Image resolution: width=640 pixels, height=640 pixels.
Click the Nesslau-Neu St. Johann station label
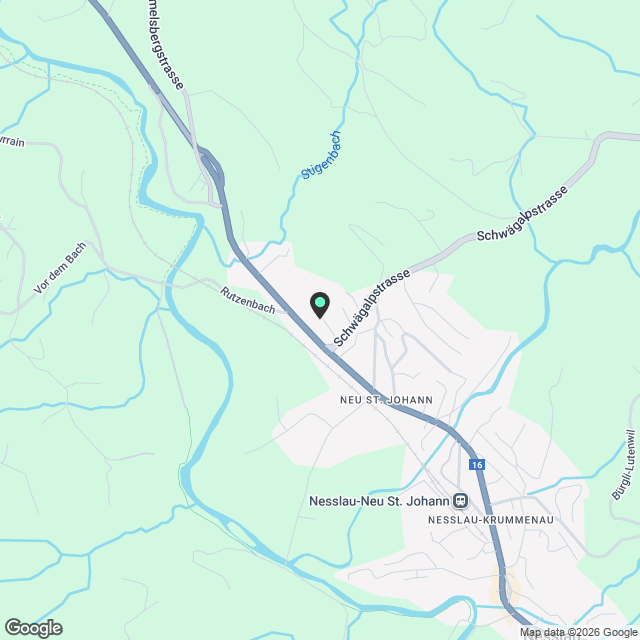click(x=379, y=501)
